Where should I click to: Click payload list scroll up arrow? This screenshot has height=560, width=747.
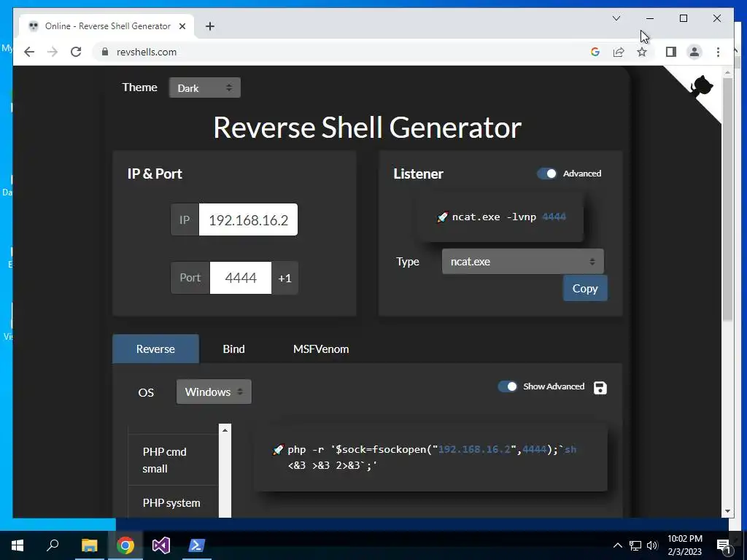(x=225, y=430)
